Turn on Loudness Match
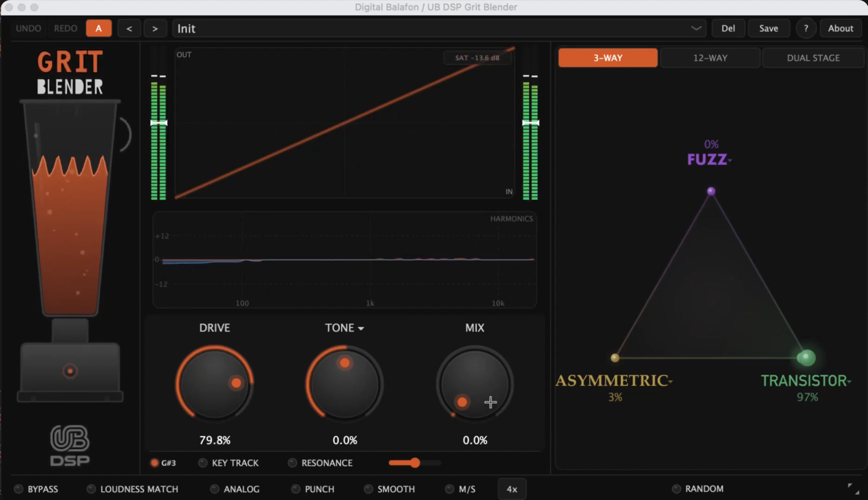Viewport: 868px width, 500px height. [x=91, y=489]
